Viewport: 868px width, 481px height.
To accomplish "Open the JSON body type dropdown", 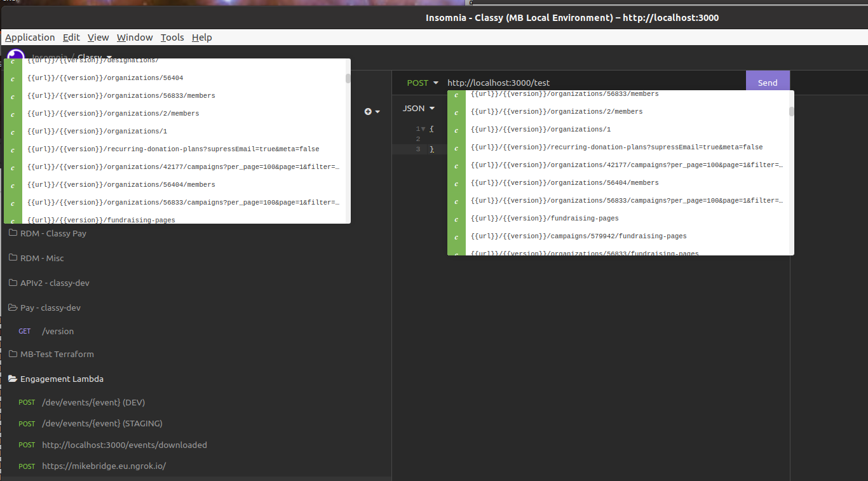I will (x=417, y=108).
